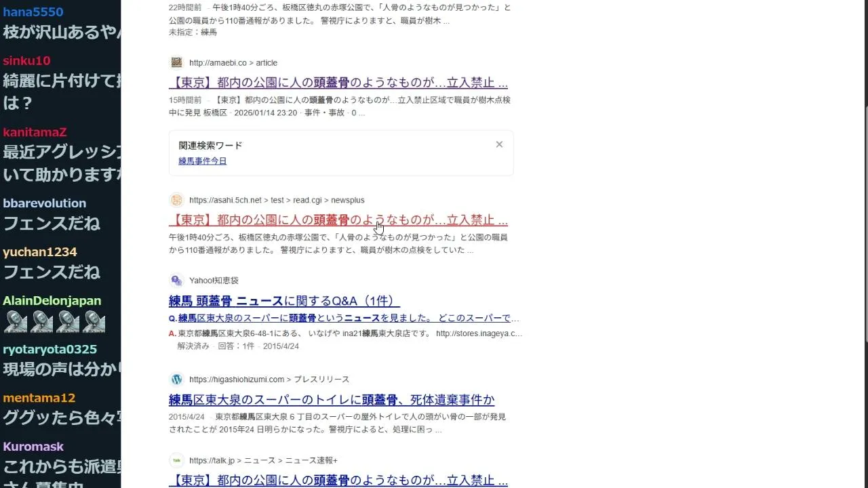Click the asahi.5ch.net URL breadcrumb text
The height and width of the screenshot is (488, 868).
tap(277, 201)
